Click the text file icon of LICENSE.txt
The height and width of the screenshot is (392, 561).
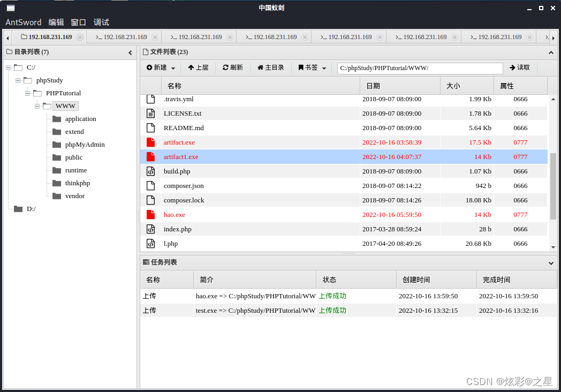(150, 113)
